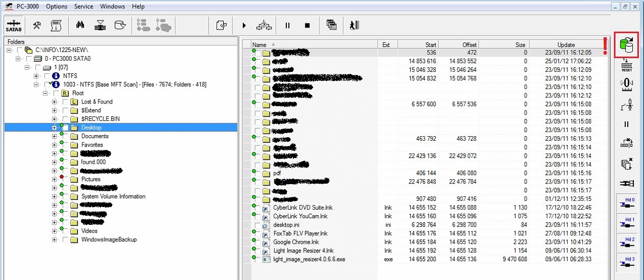Click the SATA0 port icon in toolbar
Image resolution: width=644 pixels, height=280 pixels.
[14, 26]
